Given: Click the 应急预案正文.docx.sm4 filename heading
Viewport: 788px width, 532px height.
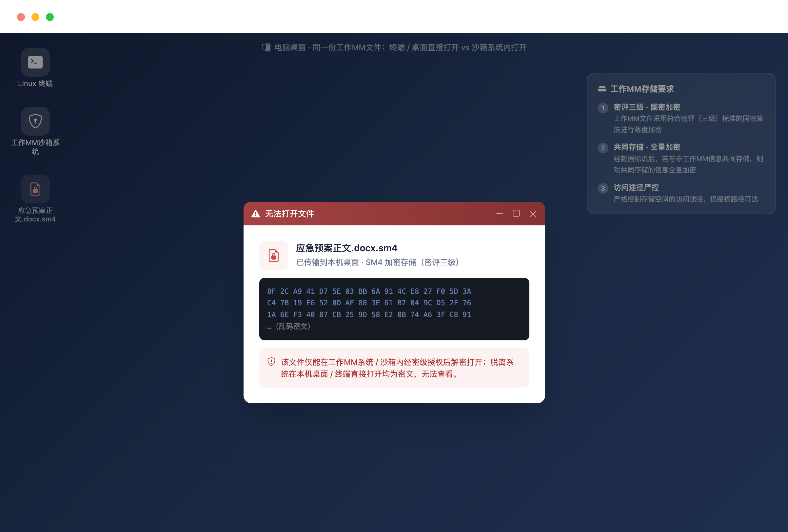Looking at the screenshot, I should (x=346, y=248).
